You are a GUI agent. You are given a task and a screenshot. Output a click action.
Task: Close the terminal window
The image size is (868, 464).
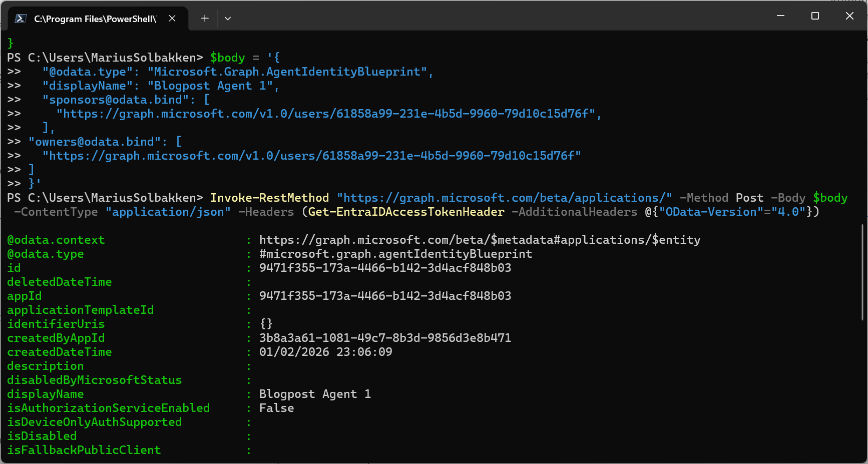(x=849, y=16)
